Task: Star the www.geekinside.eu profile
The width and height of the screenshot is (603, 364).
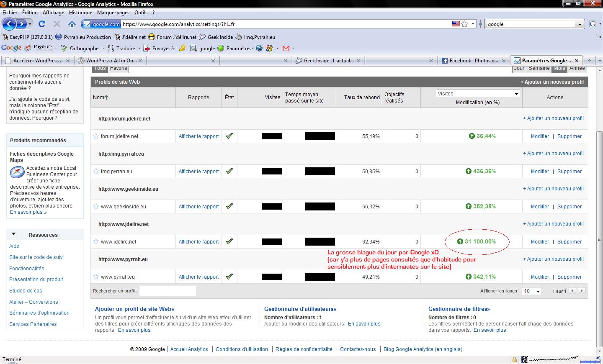Action: click(x=96, y=206)
